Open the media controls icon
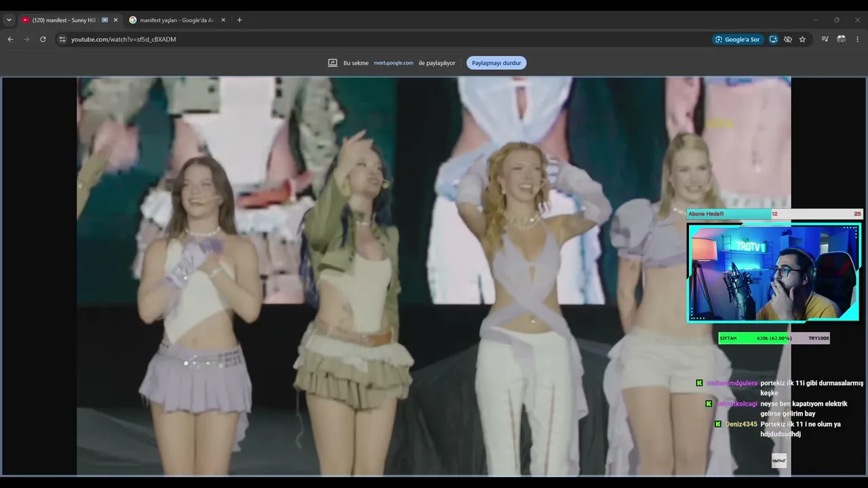 tap(825, 39)
